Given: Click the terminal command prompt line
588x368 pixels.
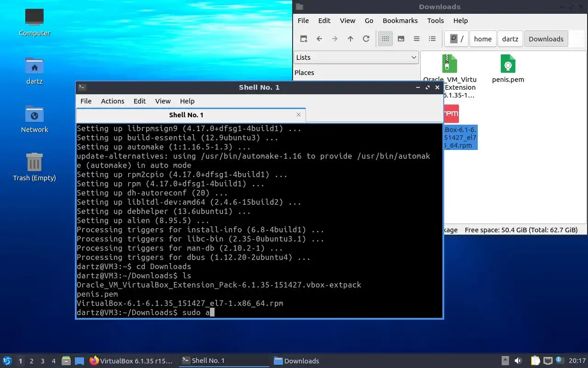Looking at the screenshot, I should (146, 313).
